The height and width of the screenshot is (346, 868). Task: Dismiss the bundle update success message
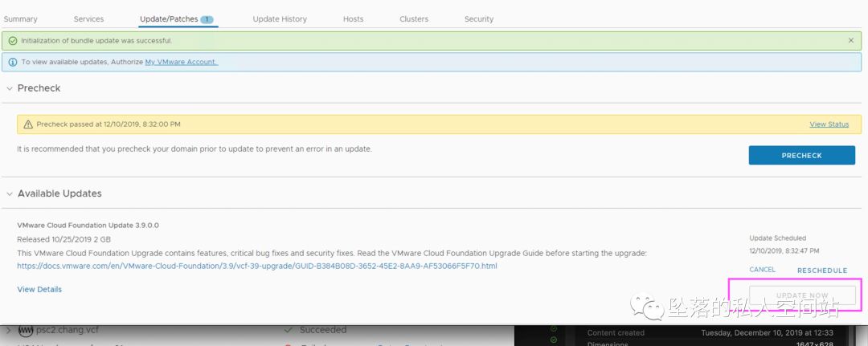tap(851, 40)
